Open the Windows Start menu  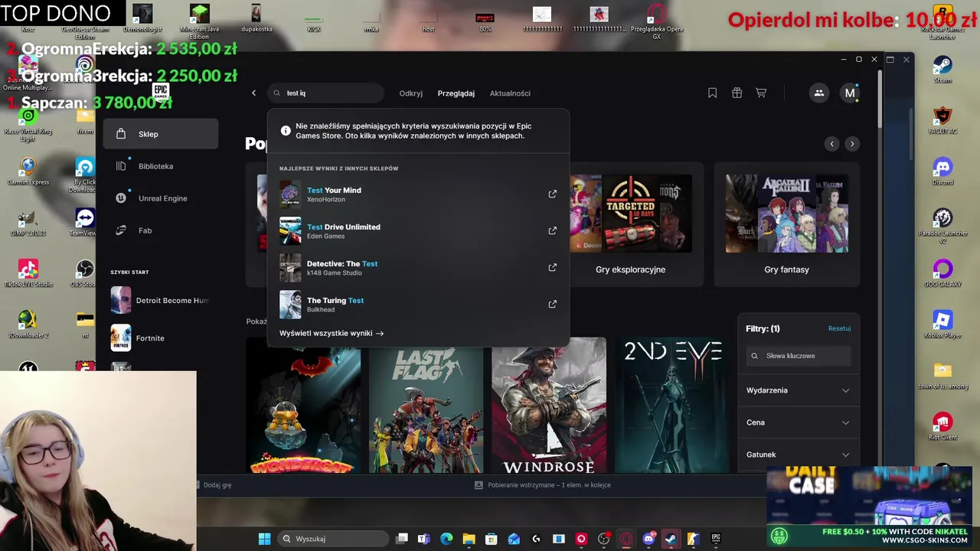(264, 539)
